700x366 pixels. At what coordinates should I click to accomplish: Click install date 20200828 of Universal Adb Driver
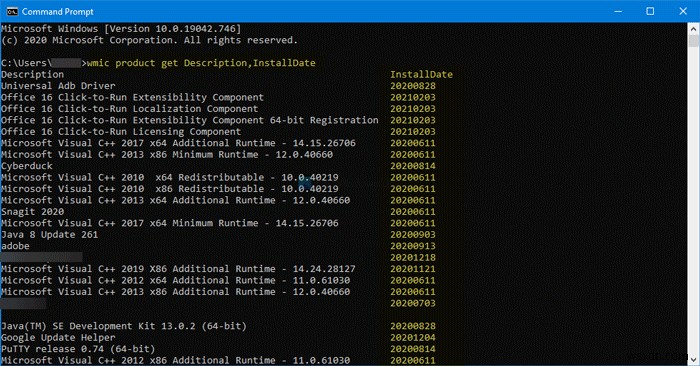point(413,86)
